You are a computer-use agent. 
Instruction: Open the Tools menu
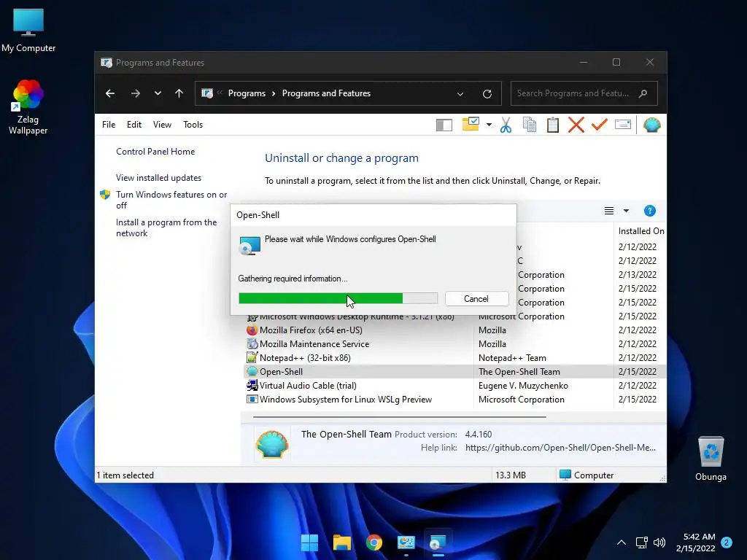pos(193,124)
